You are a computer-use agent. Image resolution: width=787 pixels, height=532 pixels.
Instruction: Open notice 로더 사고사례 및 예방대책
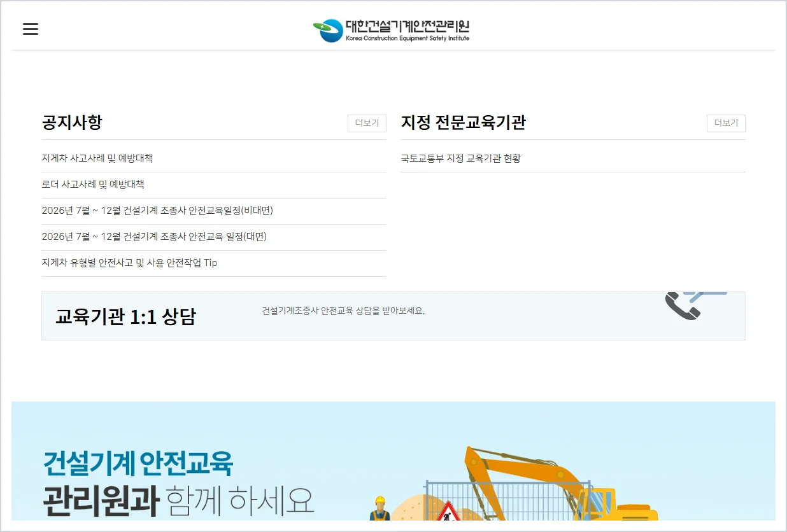[x=93, y=185]
